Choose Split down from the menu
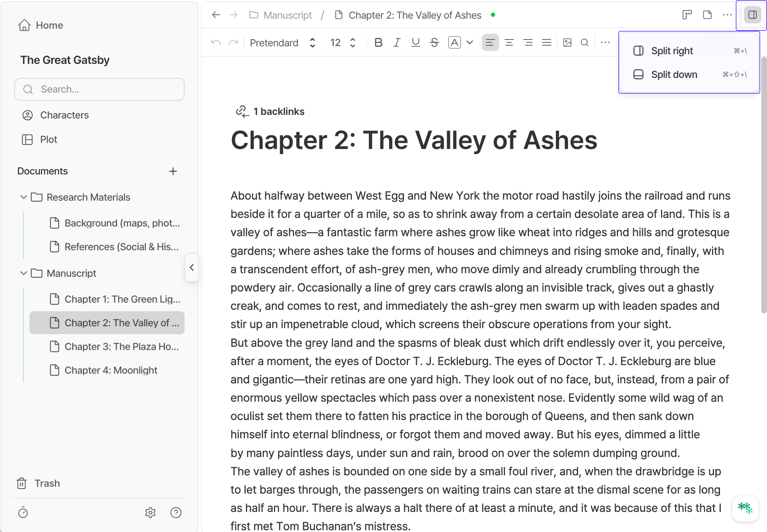 click(689, 75)
